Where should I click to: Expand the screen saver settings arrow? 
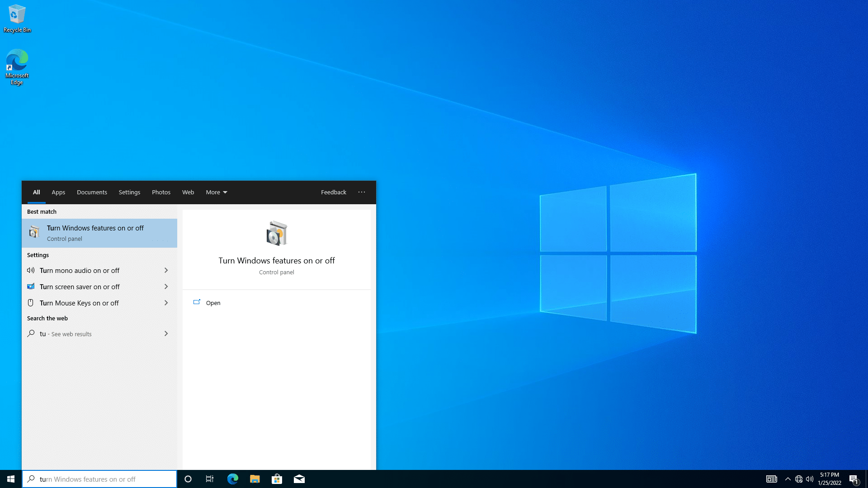pyautogui.click(x=166, y=286)
